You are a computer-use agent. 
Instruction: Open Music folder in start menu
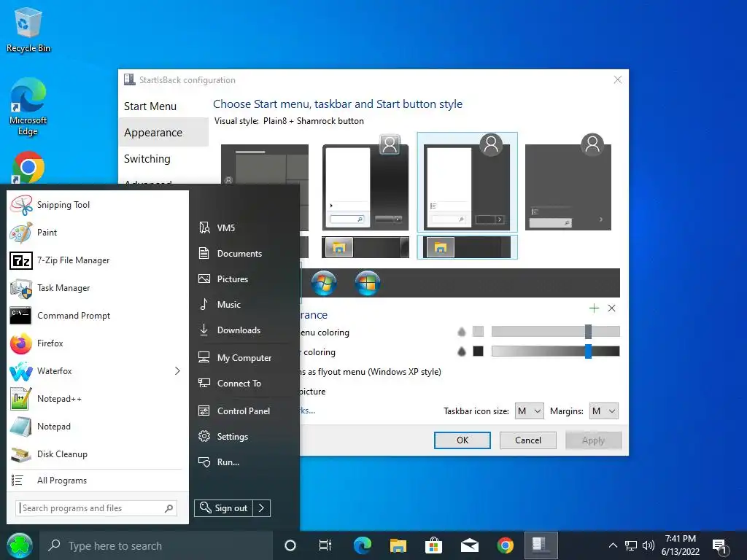tap(243, 304)
